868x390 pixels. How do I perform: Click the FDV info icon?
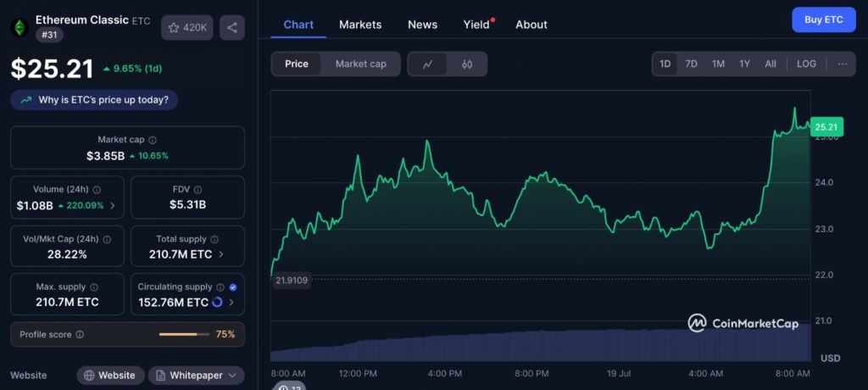point(198,189)
